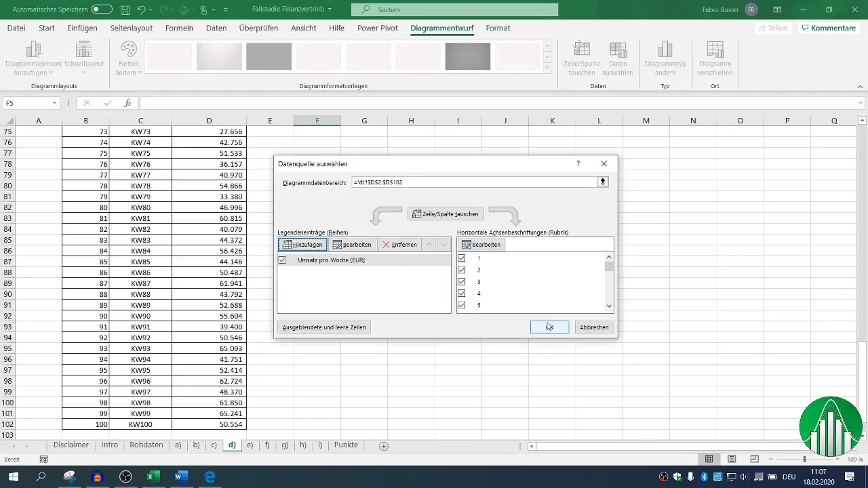Screen dimensions: 868x488
Task: Click the fx insert function icon
Action: click(x=127, y=103)
